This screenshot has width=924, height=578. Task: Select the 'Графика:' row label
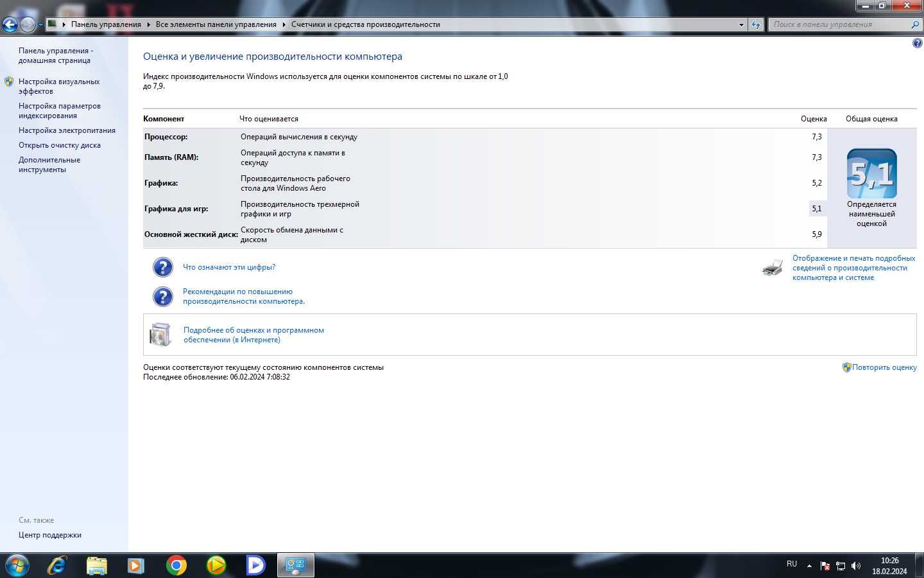pyautogui.click(x=161, y=183)
